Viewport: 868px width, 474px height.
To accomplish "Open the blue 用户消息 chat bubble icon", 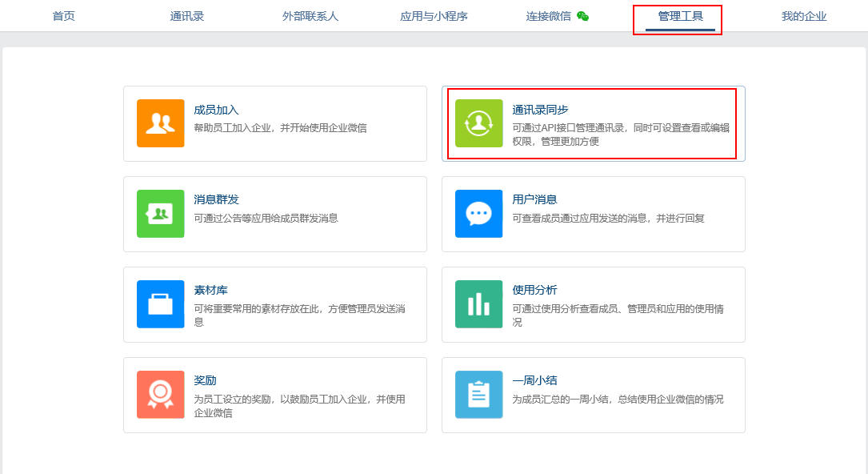I will pyautogui.click(x=479, y=214).
